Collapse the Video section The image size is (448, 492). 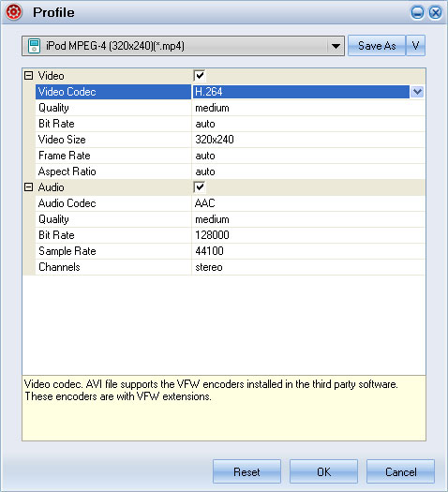[28, 76]
